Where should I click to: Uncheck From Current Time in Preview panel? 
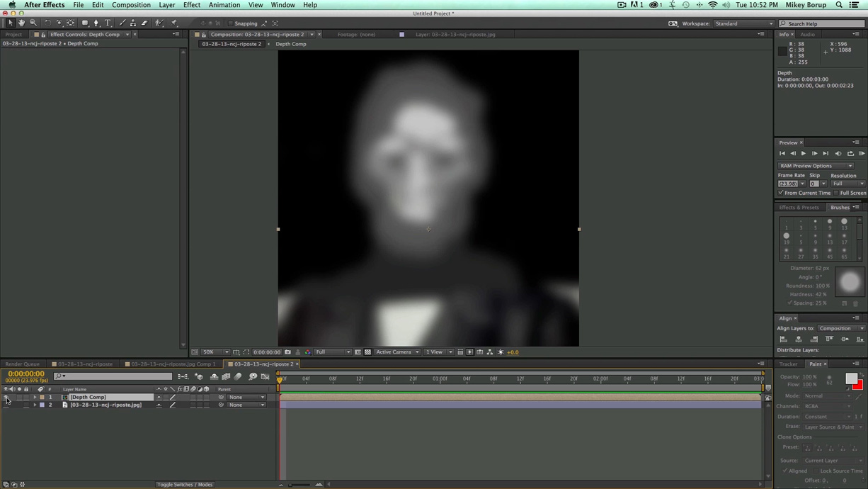781,193
